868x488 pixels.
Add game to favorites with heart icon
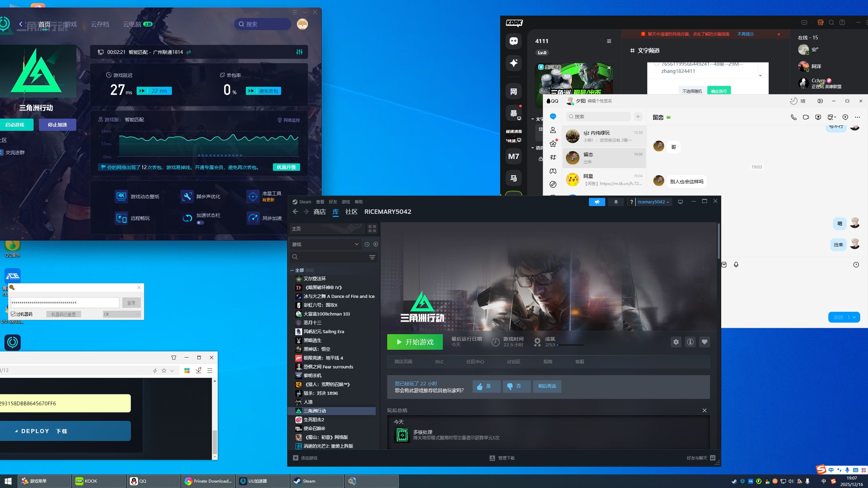click(x=704, y=342)
